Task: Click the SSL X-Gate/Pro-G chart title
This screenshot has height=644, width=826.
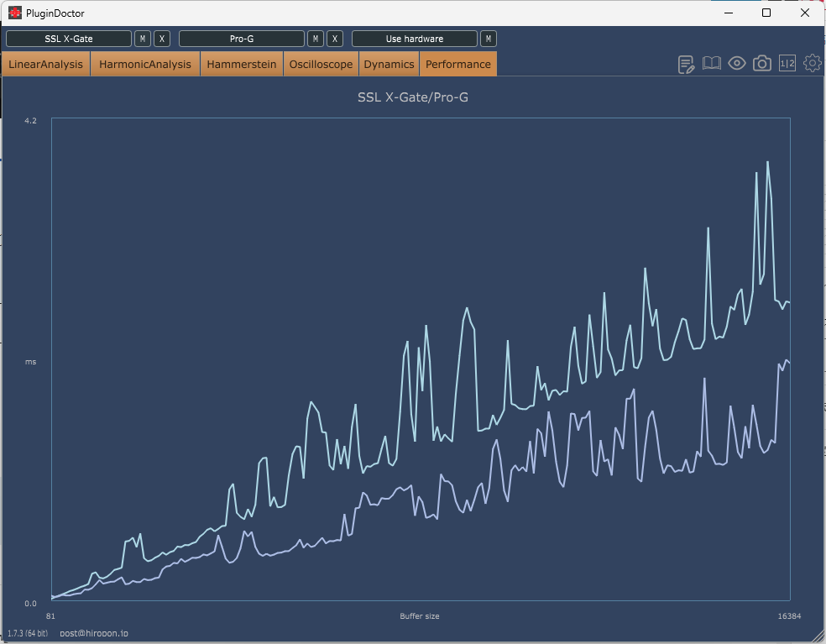Action: (413, 97)
